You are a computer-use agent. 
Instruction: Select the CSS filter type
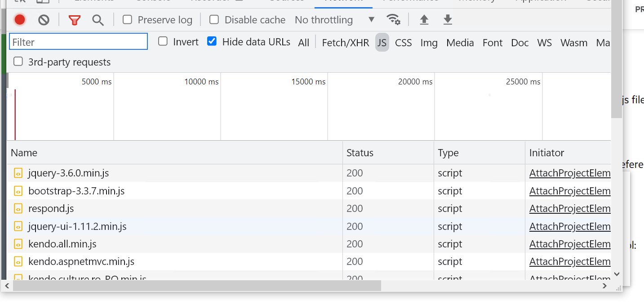tap(403, 43)
